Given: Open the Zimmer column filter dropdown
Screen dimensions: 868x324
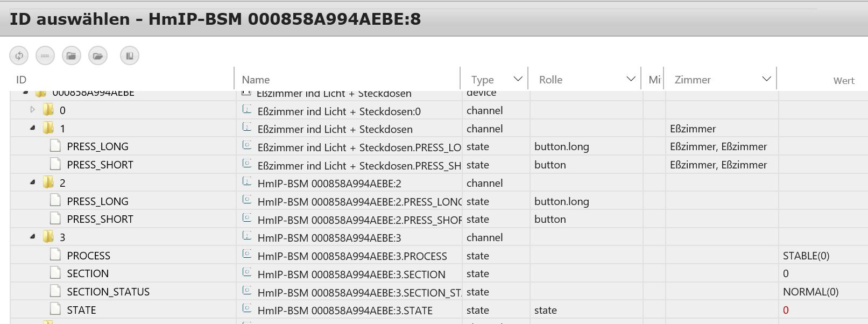Looking at the screenshot, I should tap(766, 79).
